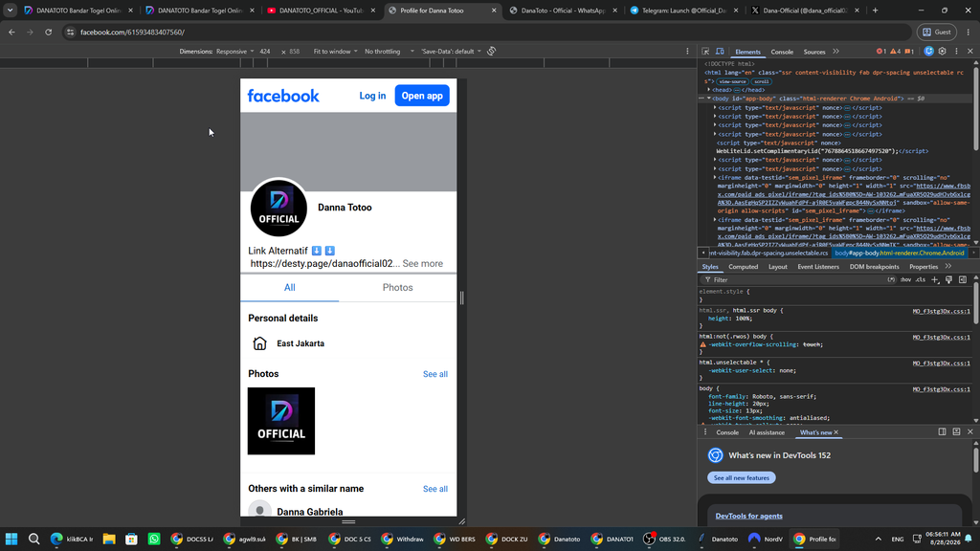This screenshot has height=551, width=980.
Task: Open the No throttling dropdown
Action: point(389,52)
